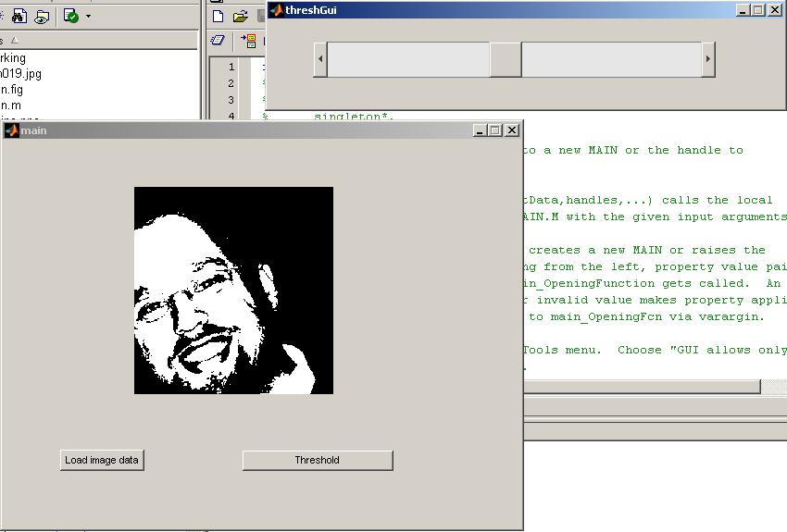
Task: Click the Open File folder icon in editor
Action: 241,17
